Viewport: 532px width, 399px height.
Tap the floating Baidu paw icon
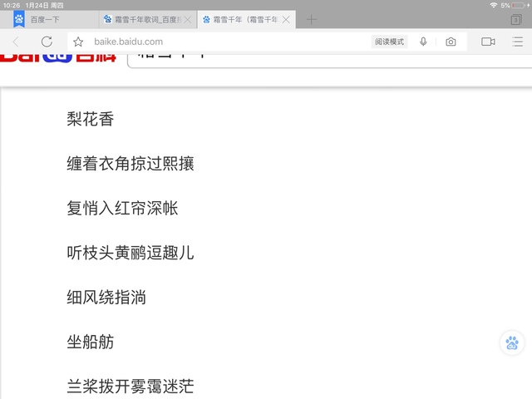tap(512, 342)
